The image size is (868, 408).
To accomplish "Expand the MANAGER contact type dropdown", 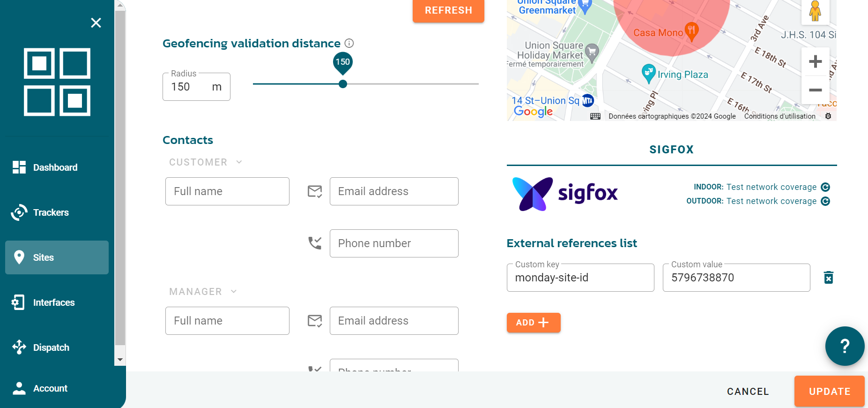I will (203, 292).
